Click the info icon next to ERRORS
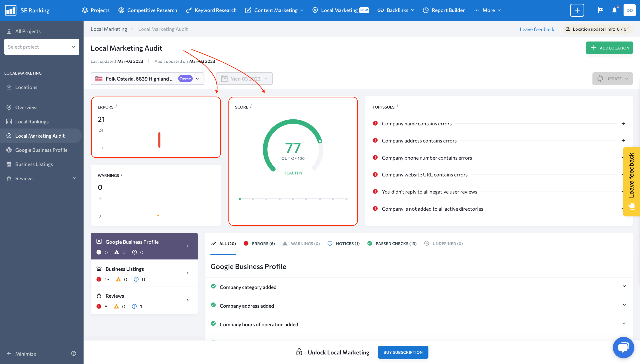The width and height of the screenshot is (640, 364). 116,106
